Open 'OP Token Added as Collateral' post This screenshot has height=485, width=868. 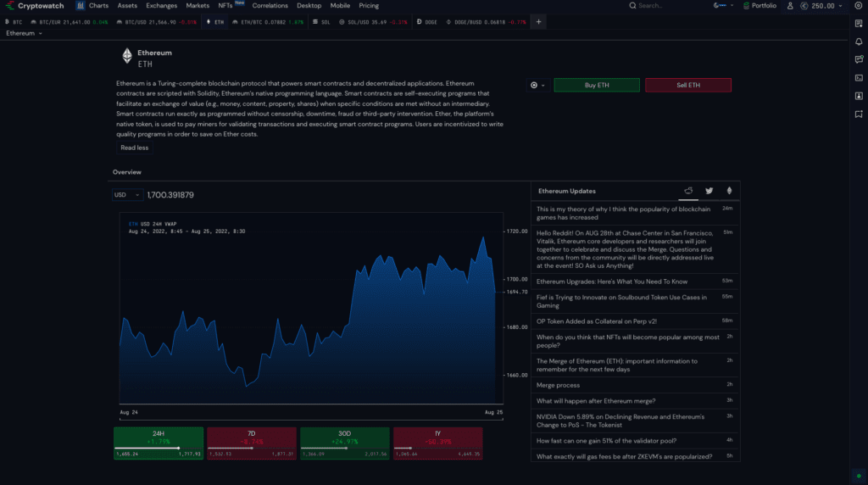pyautogui.click(x=635, y=321)
